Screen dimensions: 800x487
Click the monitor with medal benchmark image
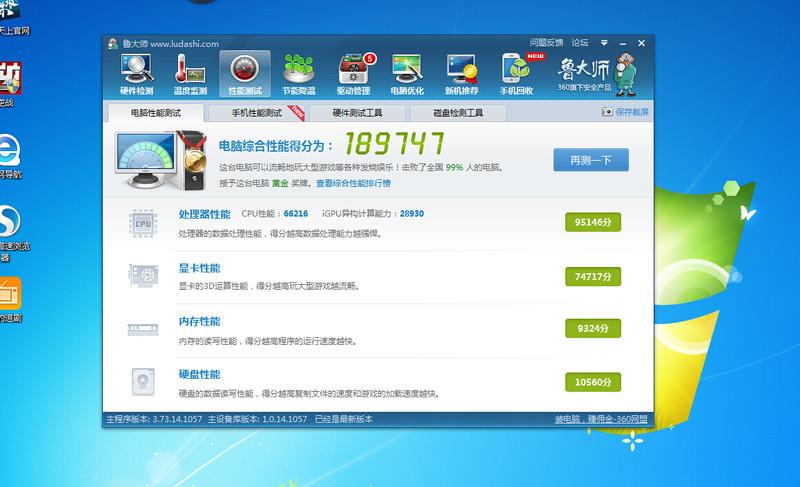pyautogui.click(x=161, y=160)
